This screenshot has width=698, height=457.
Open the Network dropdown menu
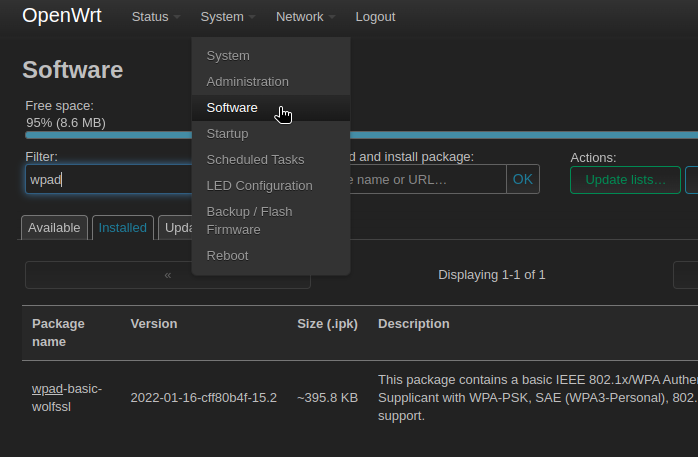click(x=305, y=17)
